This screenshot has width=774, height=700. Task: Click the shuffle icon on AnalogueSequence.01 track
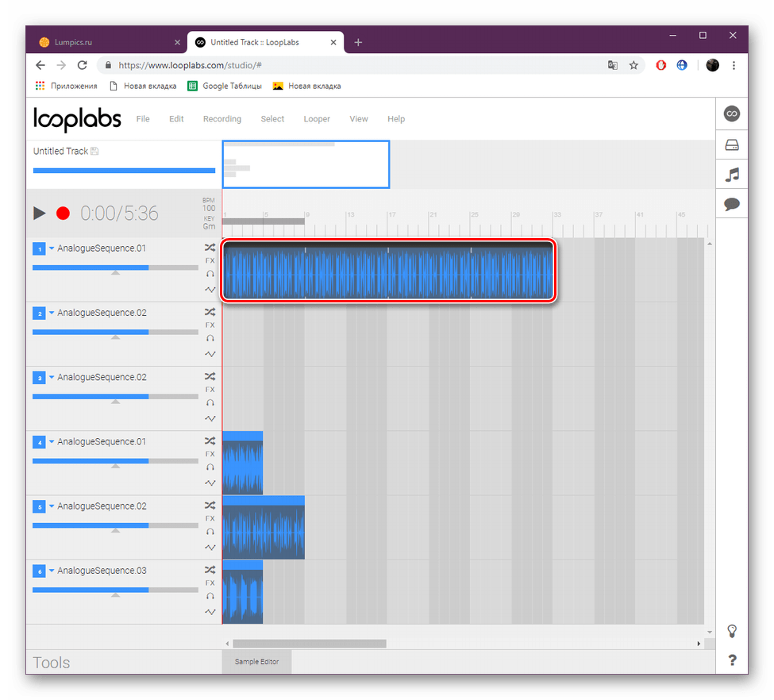[x=210, y=248]
